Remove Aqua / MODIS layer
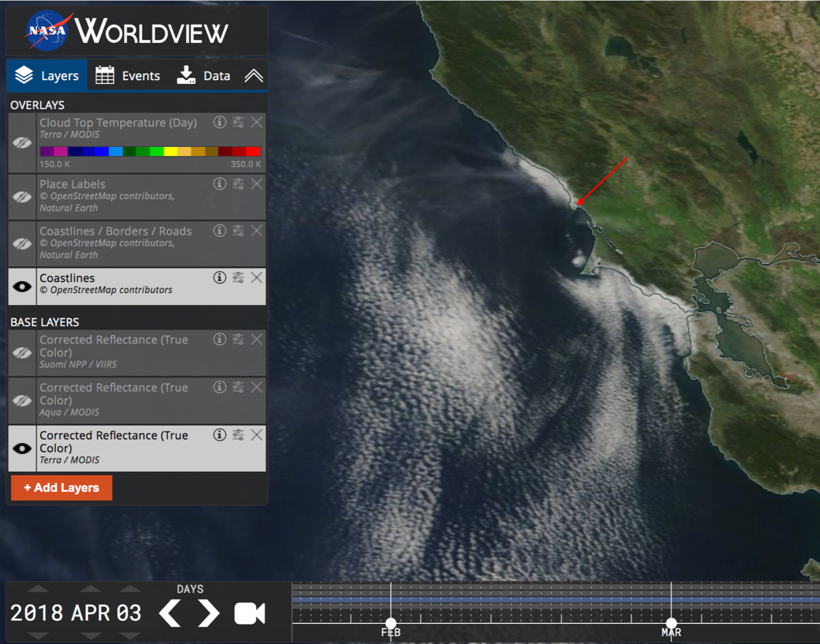The image size is (820, 644). pyautogui.click(x=257, y=387)
